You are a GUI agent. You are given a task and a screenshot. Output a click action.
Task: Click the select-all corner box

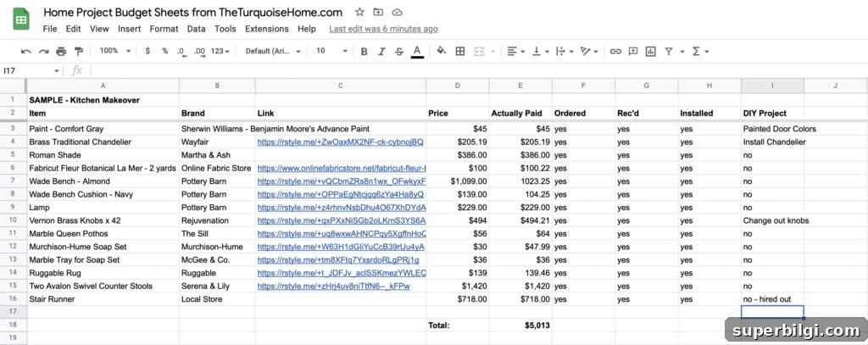click(x=13, y=86)
